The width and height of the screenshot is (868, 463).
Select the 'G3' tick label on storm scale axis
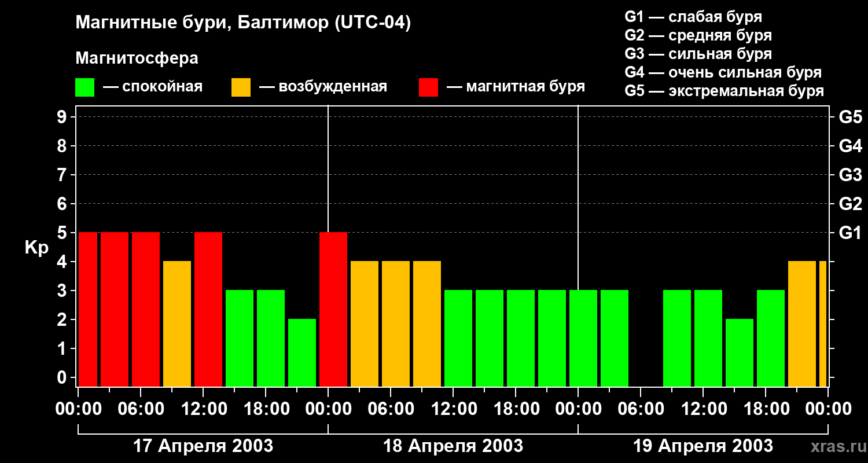850,175
